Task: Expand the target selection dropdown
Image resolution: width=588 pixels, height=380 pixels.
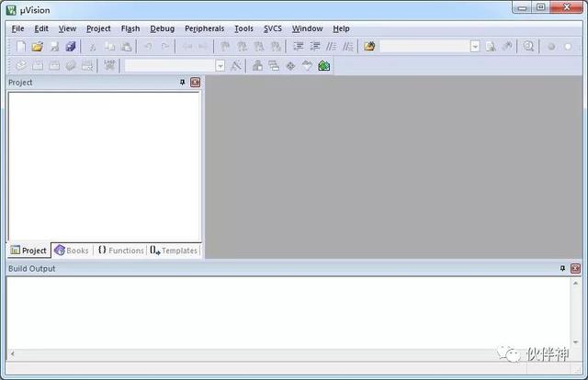Action: pos(220,65)
